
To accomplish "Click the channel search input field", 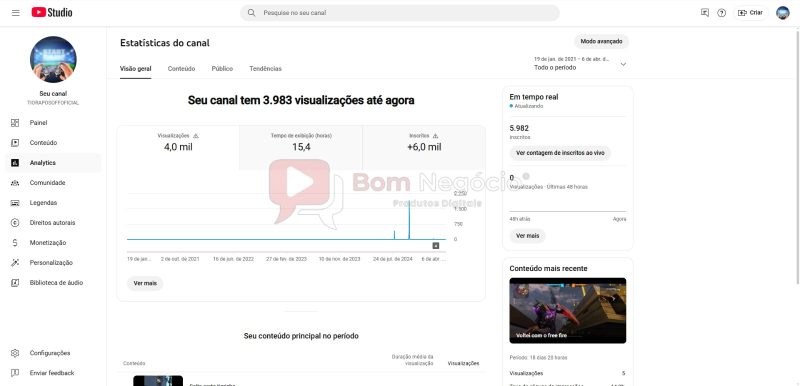I will (399, 13).
